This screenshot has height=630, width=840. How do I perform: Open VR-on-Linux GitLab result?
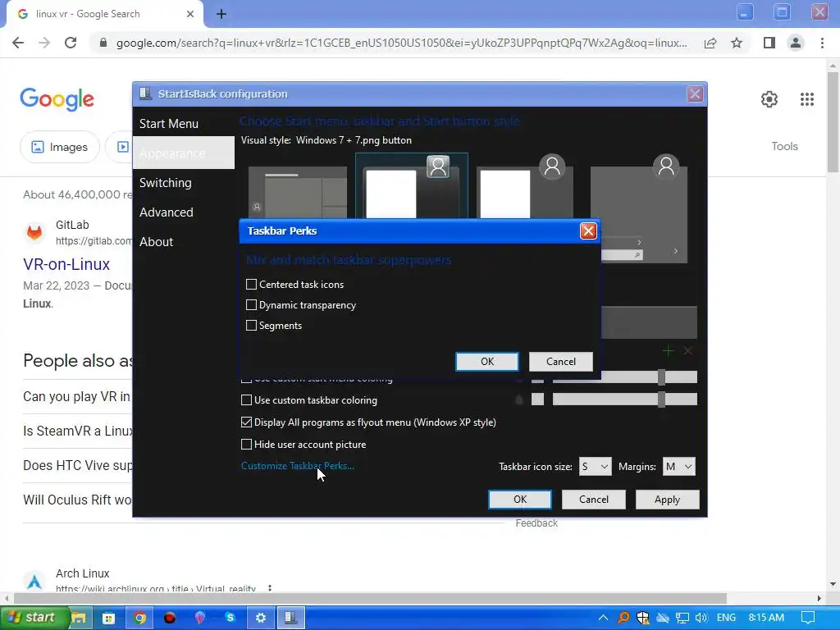tap(66, 264)
